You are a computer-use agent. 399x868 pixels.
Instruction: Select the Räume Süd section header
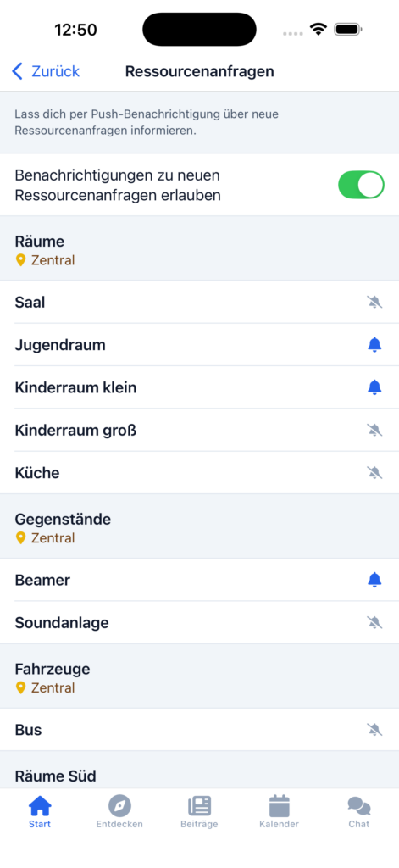pos(55,776)
